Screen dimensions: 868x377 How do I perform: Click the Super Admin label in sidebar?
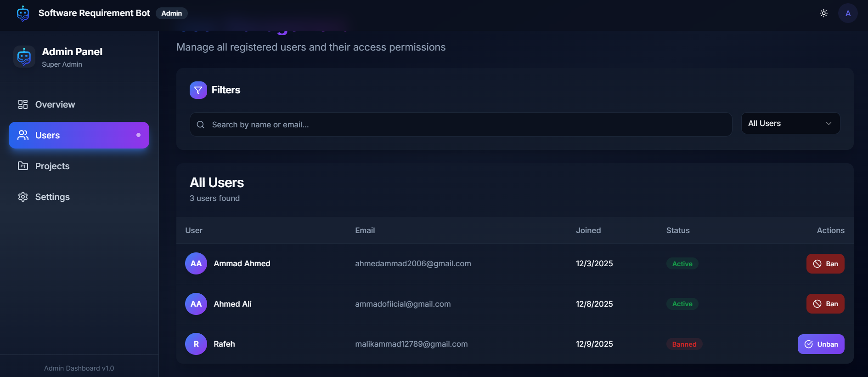[62, 64]
